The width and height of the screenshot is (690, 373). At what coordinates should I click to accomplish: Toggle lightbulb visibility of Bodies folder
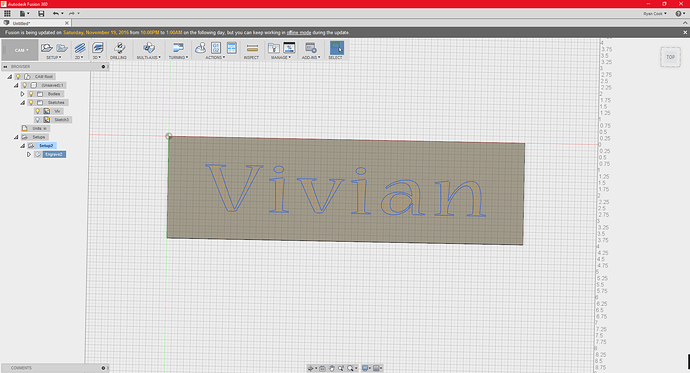(x=31, y=94)
